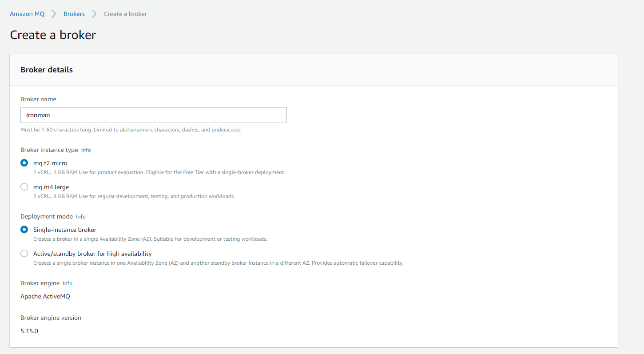Image resolution: width=644 pixels, height=354 pixels.
Task: Select the mq.t2.micro radio button
Action: [x=24, y=163]
